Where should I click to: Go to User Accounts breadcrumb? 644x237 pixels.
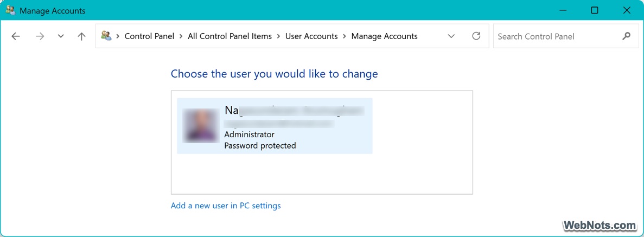coord(311,36)
